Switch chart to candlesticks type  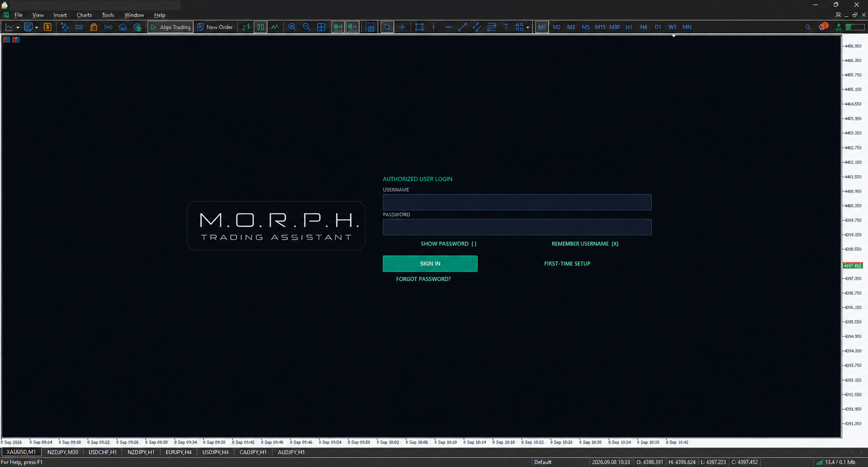[260, 27]
